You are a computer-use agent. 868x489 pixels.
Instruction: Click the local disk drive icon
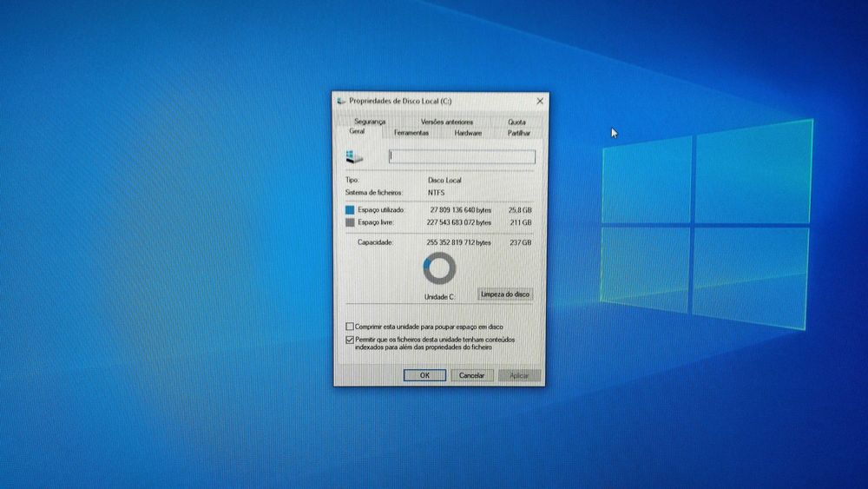(x=354, y=156)
